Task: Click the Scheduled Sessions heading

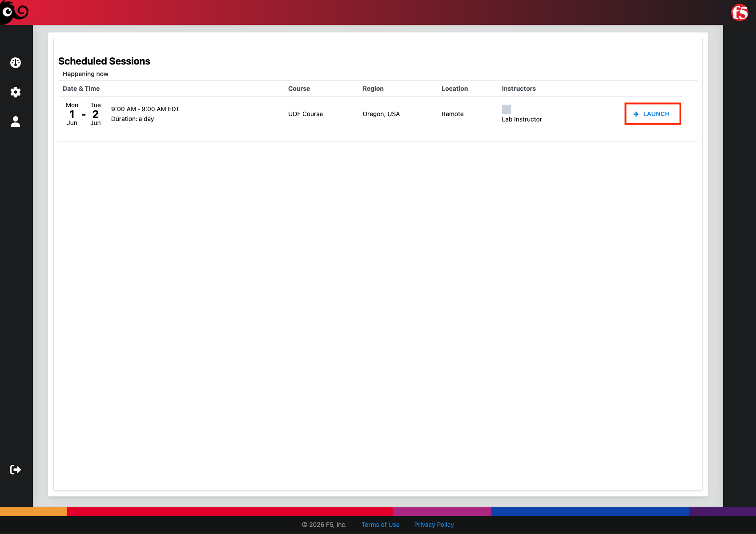Action: pyautogui.click(x=104, y=61)
